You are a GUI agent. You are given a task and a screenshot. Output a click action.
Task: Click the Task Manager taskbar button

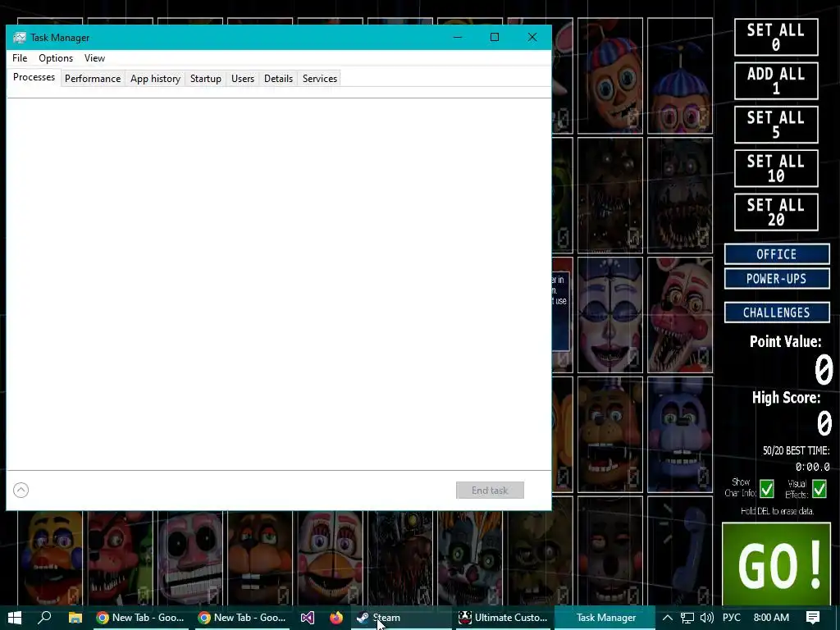(605, 618)
